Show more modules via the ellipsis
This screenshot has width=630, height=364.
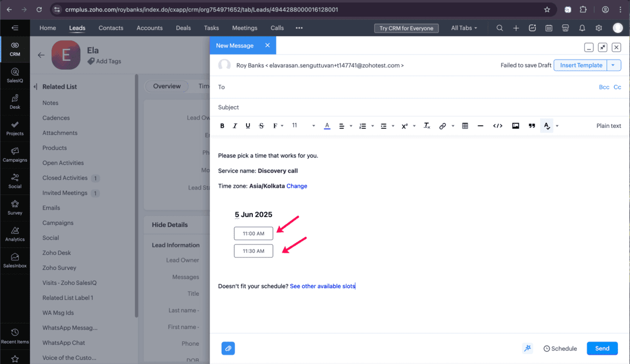click(299, 28)
